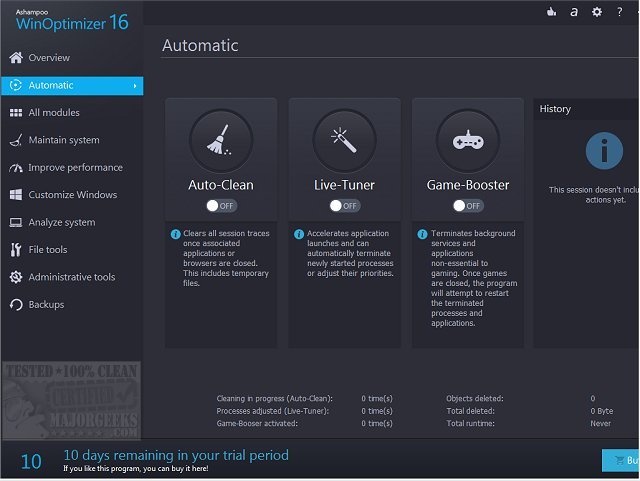Click 'If you like this program' buy link
This screenshot has height=481, width=640.
click(136, 468)
